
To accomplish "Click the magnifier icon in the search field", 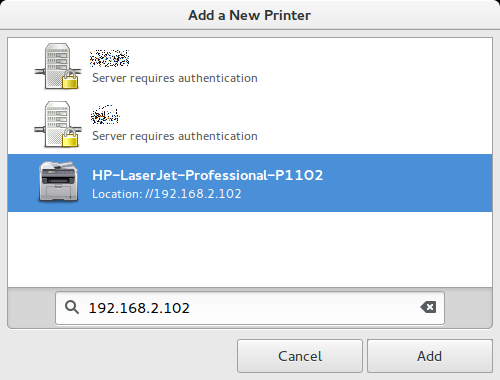I will pyautogui.click(x=72, y=307).
